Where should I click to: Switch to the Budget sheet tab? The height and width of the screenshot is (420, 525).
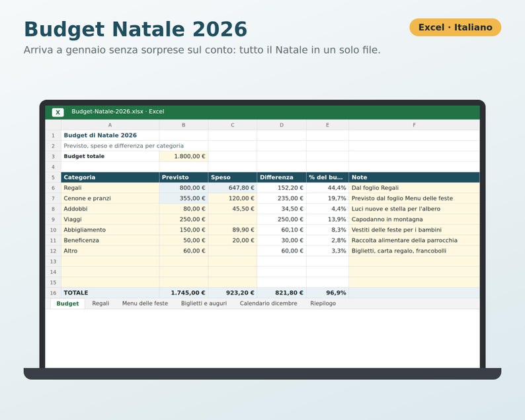tap(67, 304)
